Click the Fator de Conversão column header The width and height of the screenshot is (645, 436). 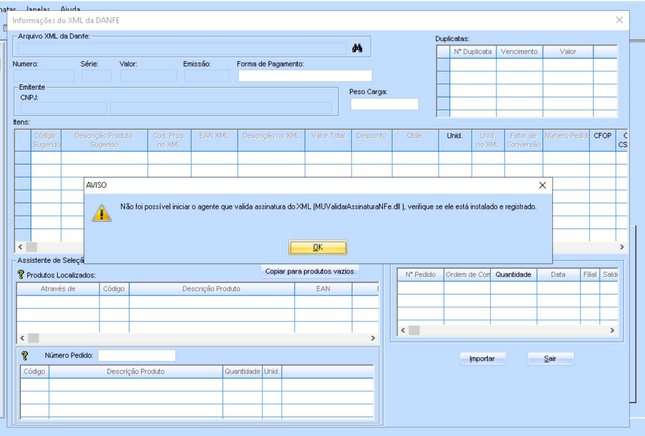coord(524,140)
